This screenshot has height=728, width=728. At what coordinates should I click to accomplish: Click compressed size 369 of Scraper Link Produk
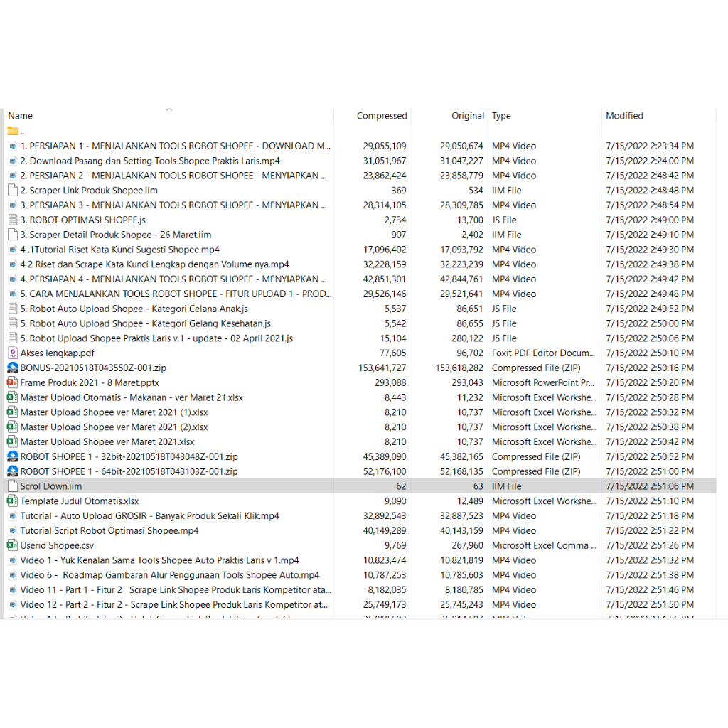pyautogui.click(x=398, y=191)
